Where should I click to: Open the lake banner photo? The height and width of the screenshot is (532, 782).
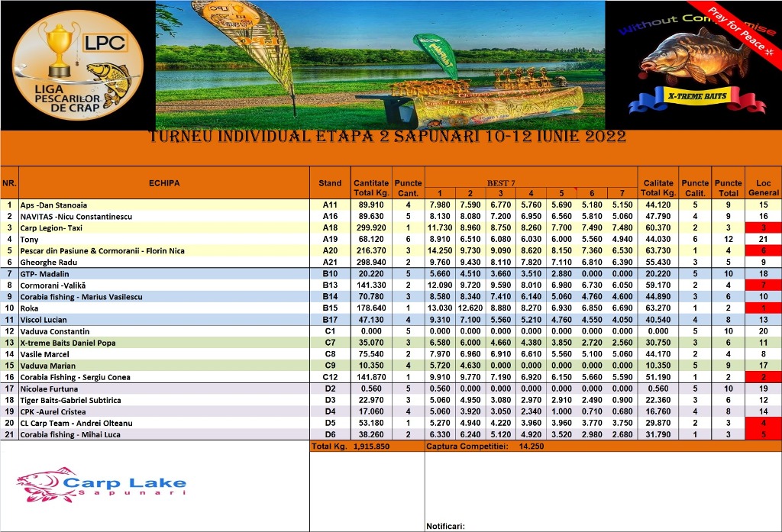(380, 65)
